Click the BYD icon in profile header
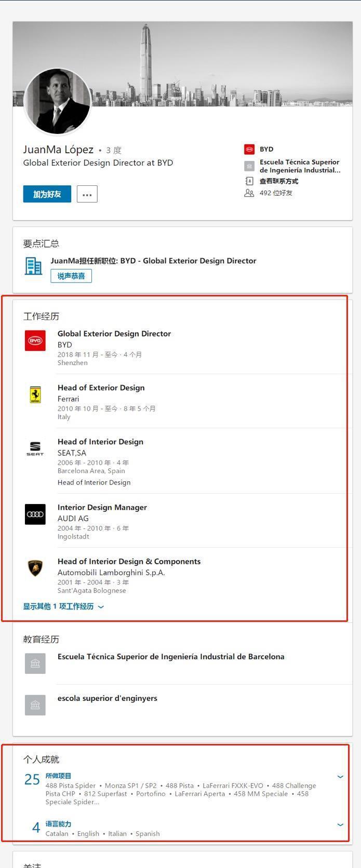Screen dimensions: 361x868 click(x=249, y=150)
